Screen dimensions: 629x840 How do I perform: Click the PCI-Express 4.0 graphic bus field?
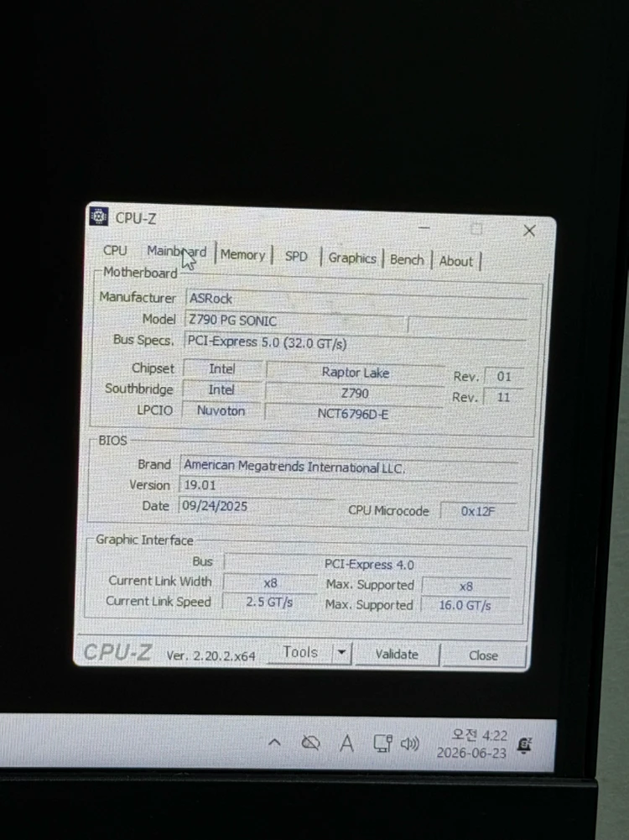(368, 565)
